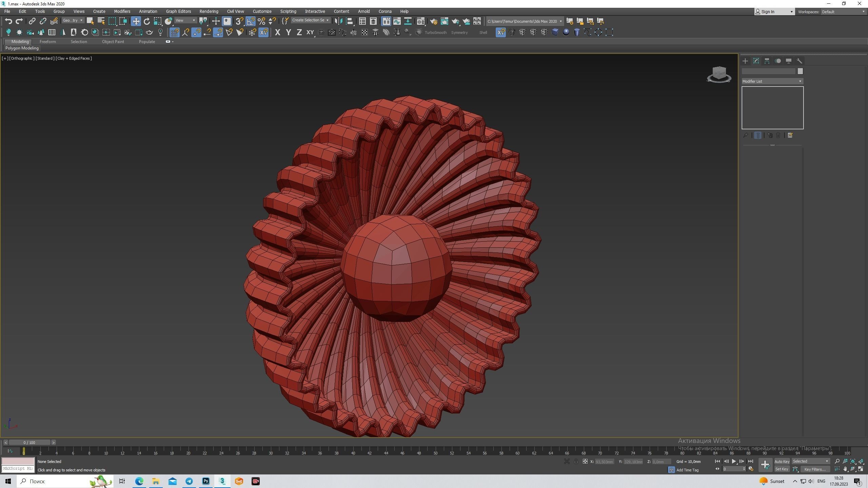Click the Pan View hand icon
This screenshot has width=868, height=488.
click(845, 469)
